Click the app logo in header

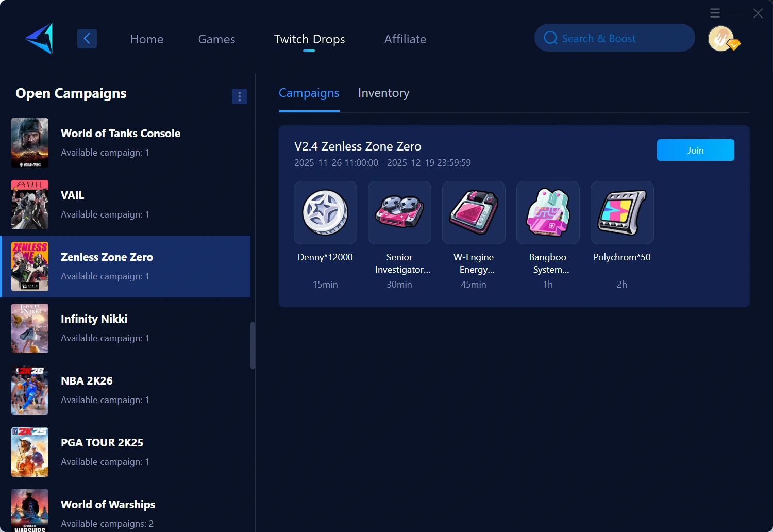pyautogui.click(x=40, y=39)
